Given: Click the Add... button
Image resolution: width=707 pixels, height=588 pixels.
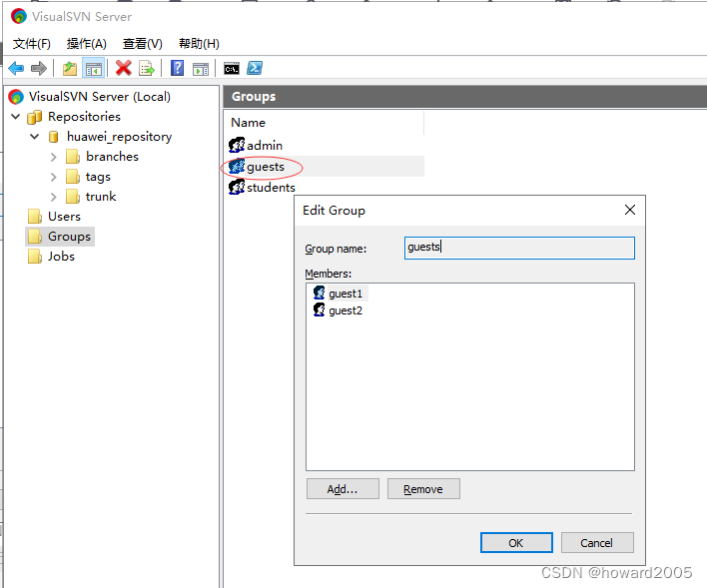Looking at the screenshot, I should tap(343, 489).
